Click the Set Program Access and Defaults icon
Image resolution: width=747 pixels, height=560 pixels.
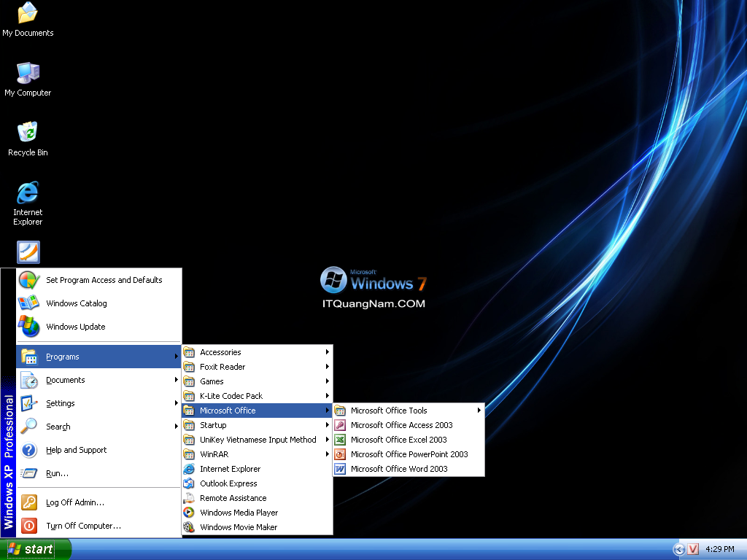click(29, 280)
